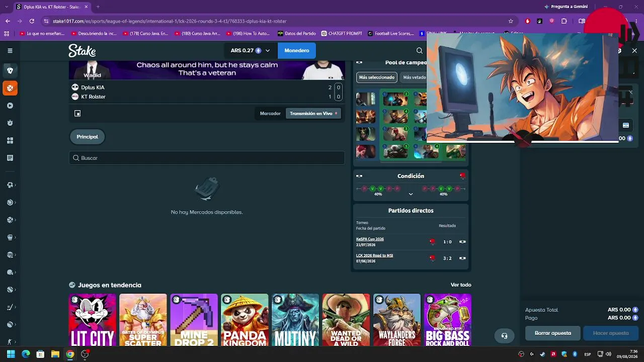Open the soccer ball sport icon in sidebar

coord(10,185)
